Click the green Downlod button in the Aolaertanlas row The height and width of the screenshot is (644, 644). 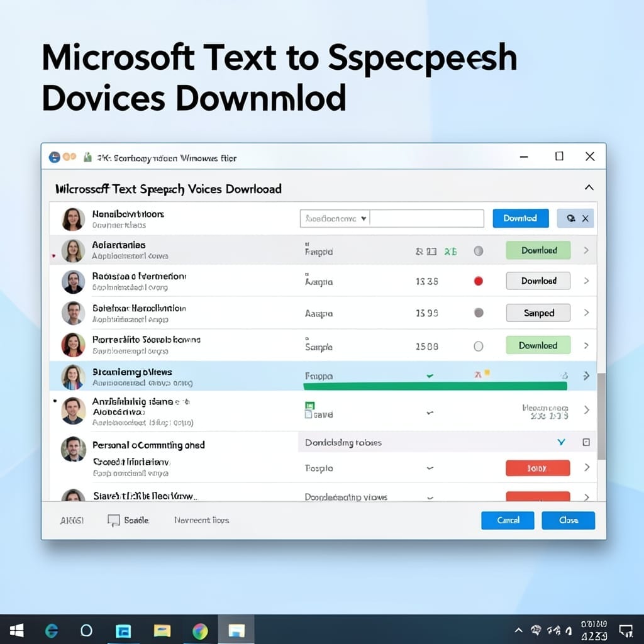pos(538,250)
